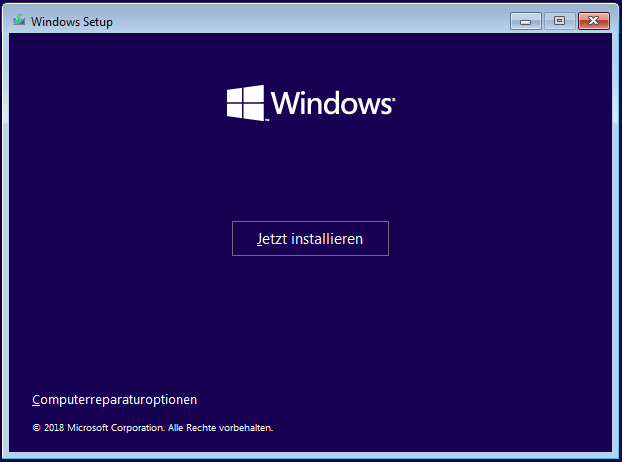Click the copyright © symbol
Image resolution: width=622 pixels, height=462 pixels.
coord(36,428)
